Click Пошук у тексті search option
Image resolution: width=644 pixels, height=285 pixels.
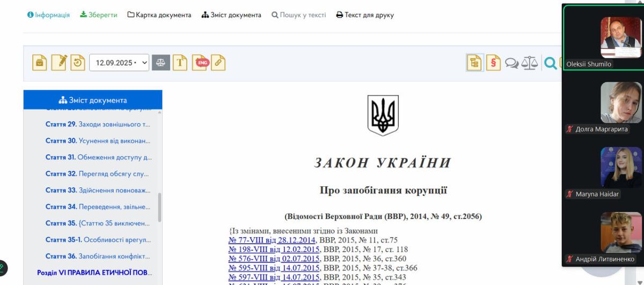[x=298, y=15]
